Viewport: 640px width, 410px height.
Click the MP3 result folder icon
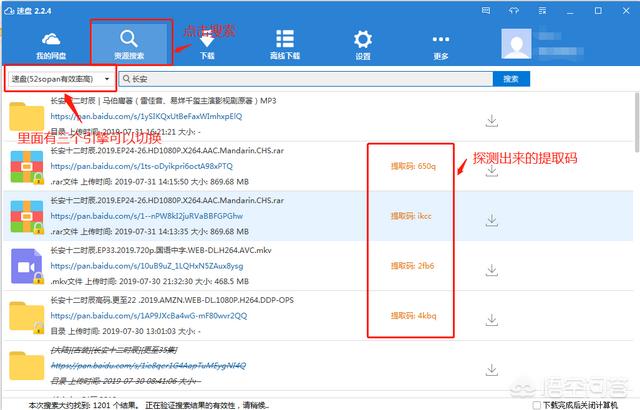pos(27,117)
